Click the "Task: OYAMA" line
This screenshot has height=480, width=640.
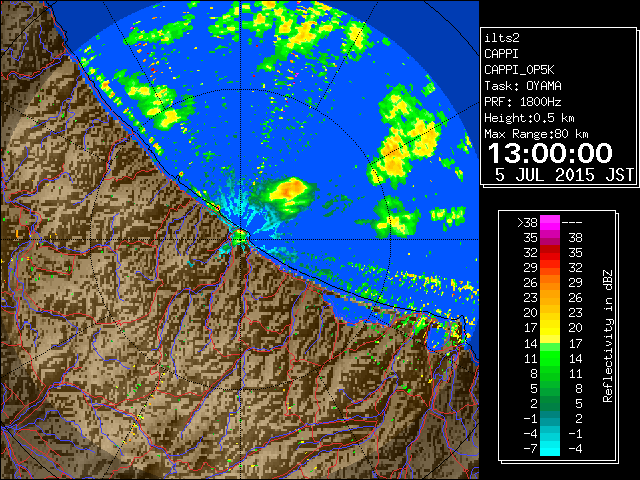[x=523, y=86]
